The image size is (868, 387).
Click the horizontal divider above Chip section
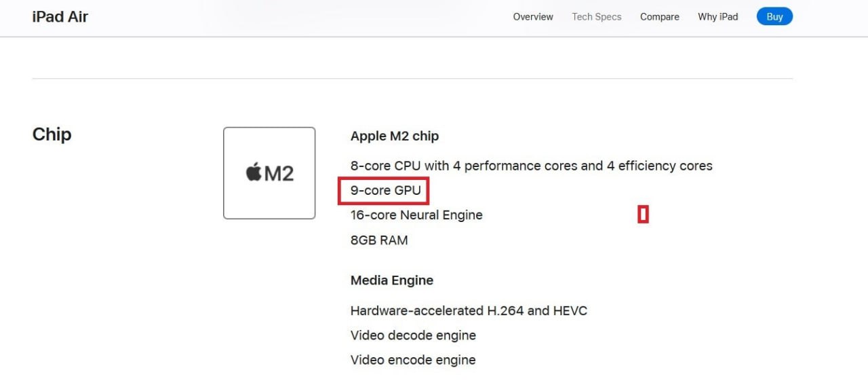pyautogui.click(x=412, y=79)
